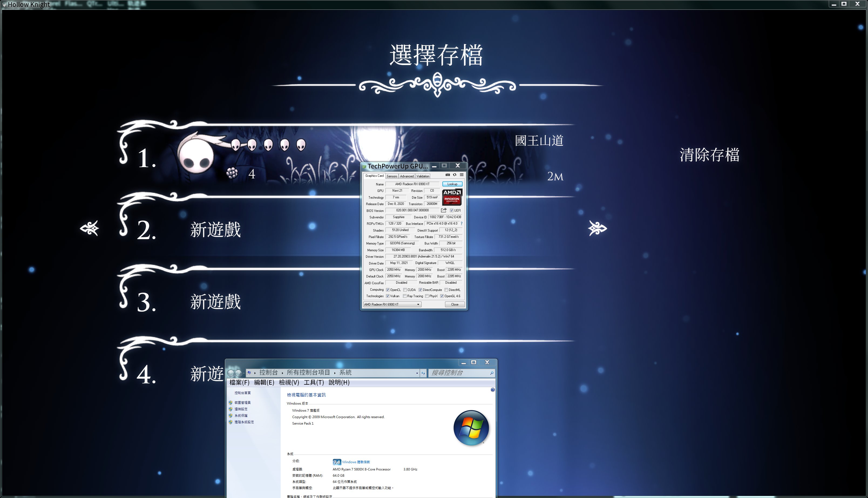The height and width of the screenshot is (498, 868).
Task: Open the 裝置管理員 link in the sidebar
Action: click(242, 402)
